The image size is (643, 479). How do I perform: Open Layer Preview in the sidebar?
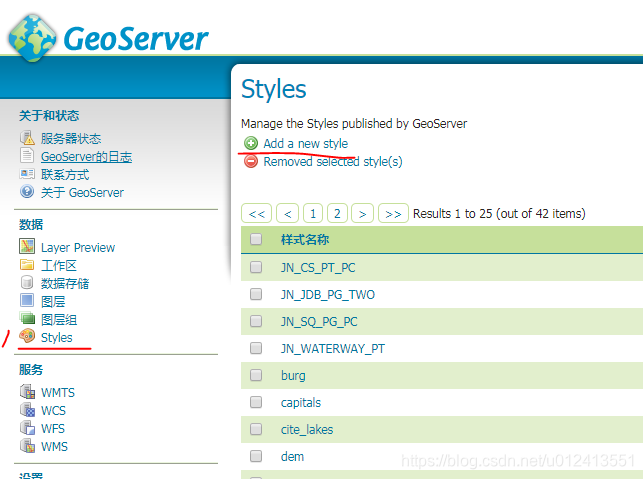(x=78, y=248)
